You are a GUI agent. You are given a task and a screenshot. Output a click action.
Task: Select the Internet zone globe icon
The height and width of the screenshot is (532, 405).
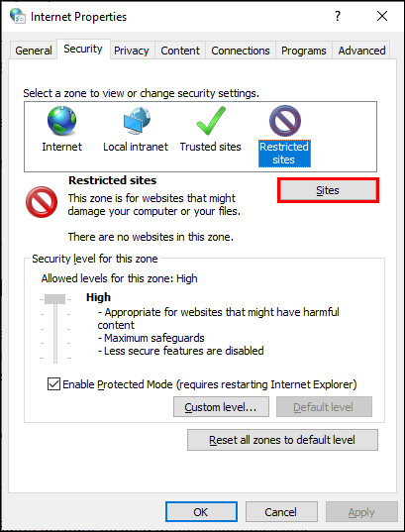point(61,121)
